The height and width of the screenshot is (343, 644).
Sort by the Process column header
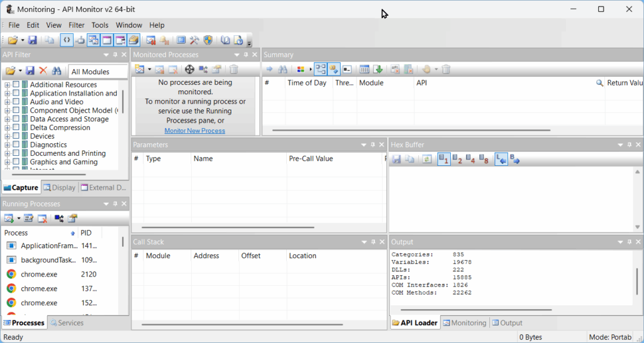point(40,232)
